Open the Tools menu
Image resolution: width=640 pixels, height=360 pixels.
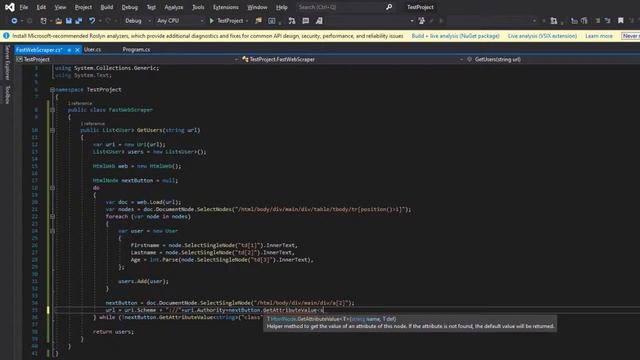(198, 7)
